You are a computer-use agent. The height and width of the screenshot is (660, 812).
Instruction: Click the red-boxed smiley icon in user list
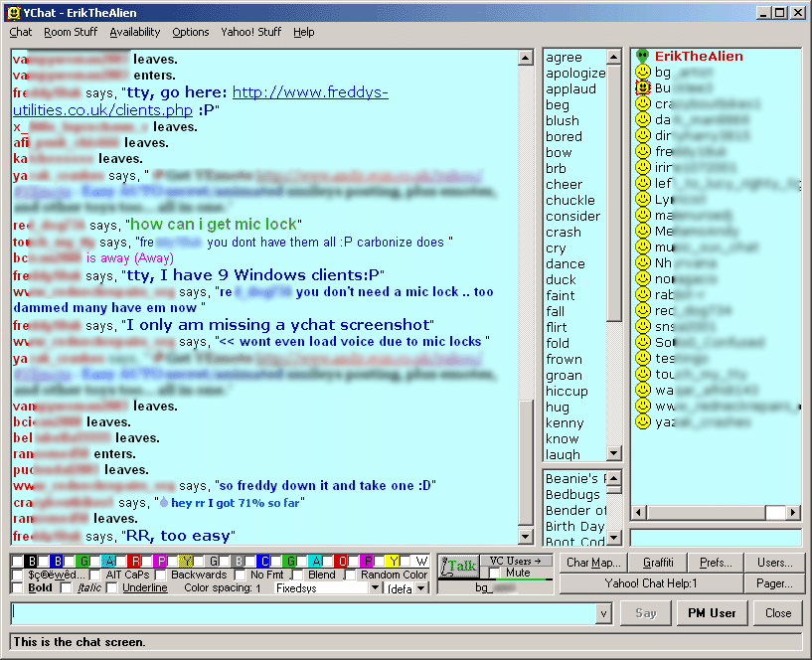[x=643, y=88]
